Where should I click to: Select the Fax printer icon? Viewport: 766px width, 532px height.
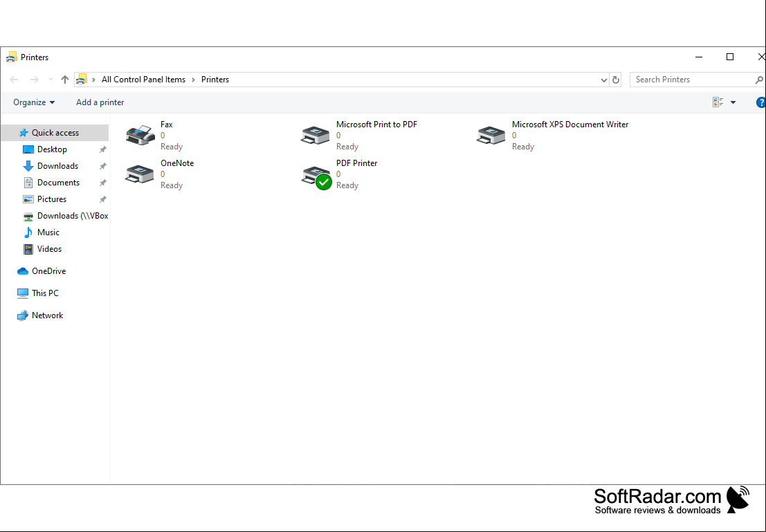[140, 136]
